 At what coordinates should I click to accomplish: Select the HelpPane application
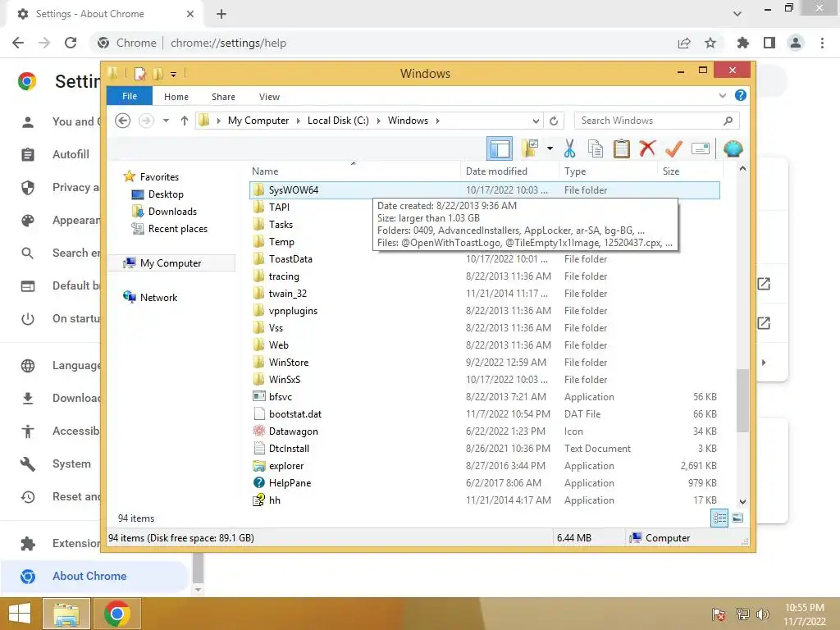coord(484,483)
